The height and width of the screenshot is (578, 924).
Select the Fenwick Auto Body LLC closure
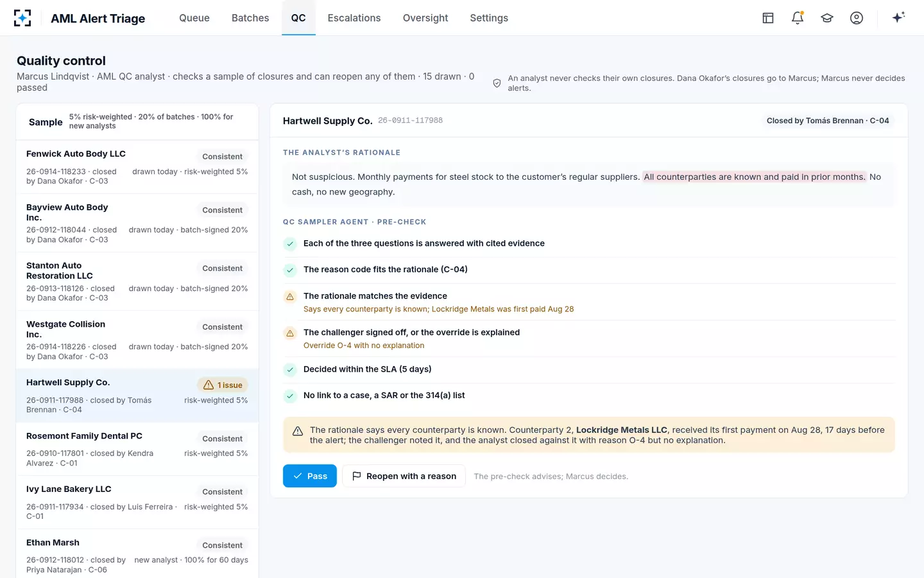click(137, 167)
